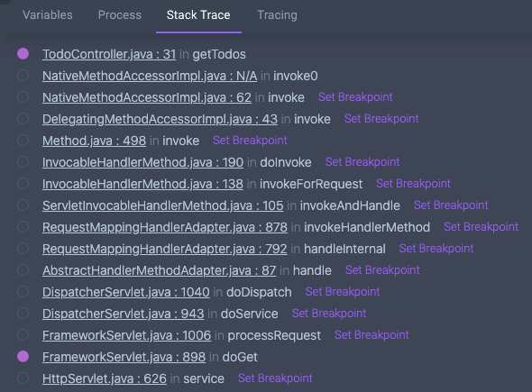Set Breakpoint for HttpServlet service frame

[275, 378]
